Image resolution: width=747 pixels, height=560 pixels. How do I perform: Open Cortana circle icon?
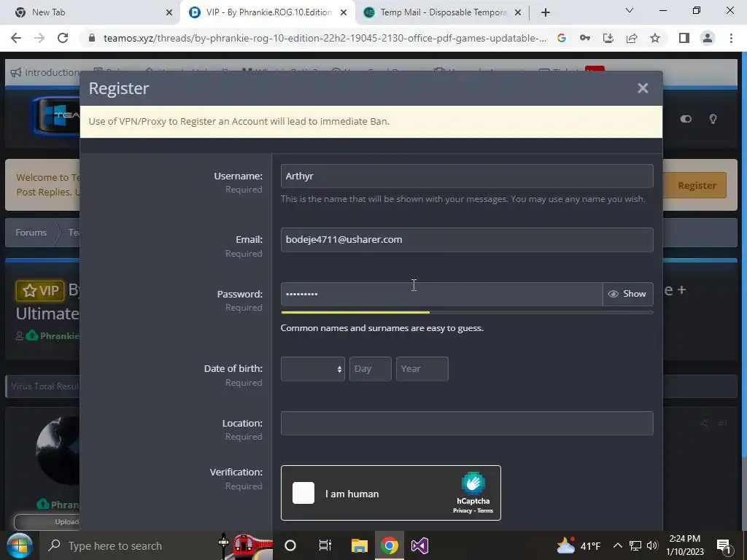click(290, 545)
